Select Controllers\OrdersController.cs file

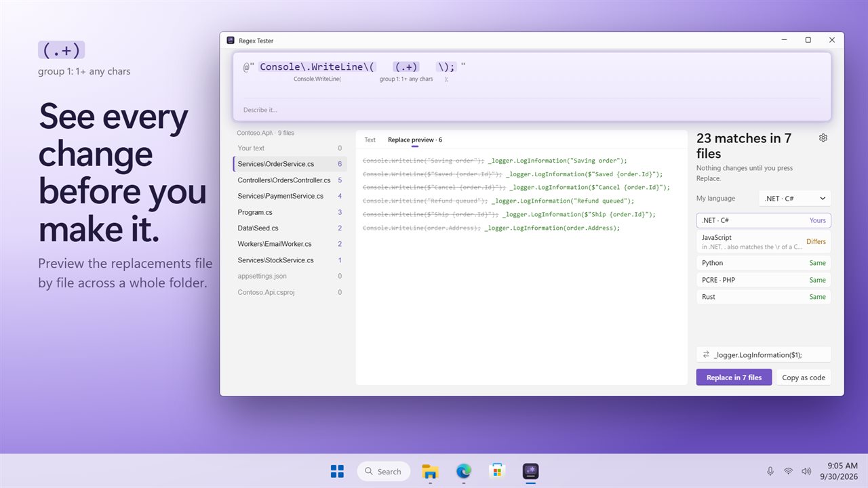pyautogui.click(x=290, y=180)
